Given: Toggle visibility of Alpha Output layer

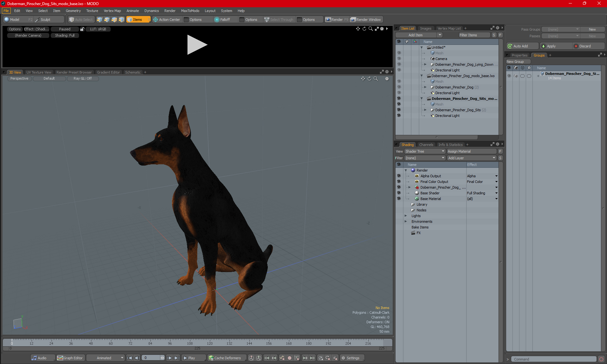Looking at the screenshot, I should 399,176.
